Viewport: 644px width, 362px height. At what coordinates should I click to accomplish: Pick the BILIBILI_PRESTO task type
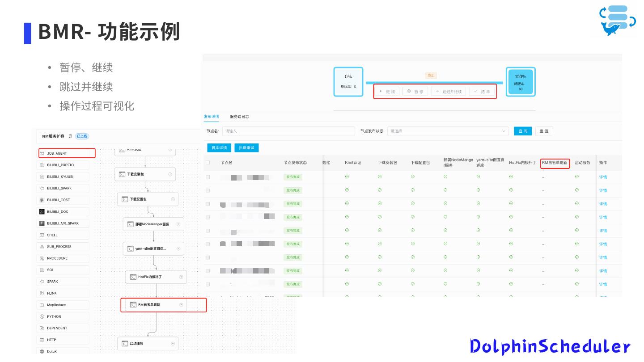coord(63,165)
